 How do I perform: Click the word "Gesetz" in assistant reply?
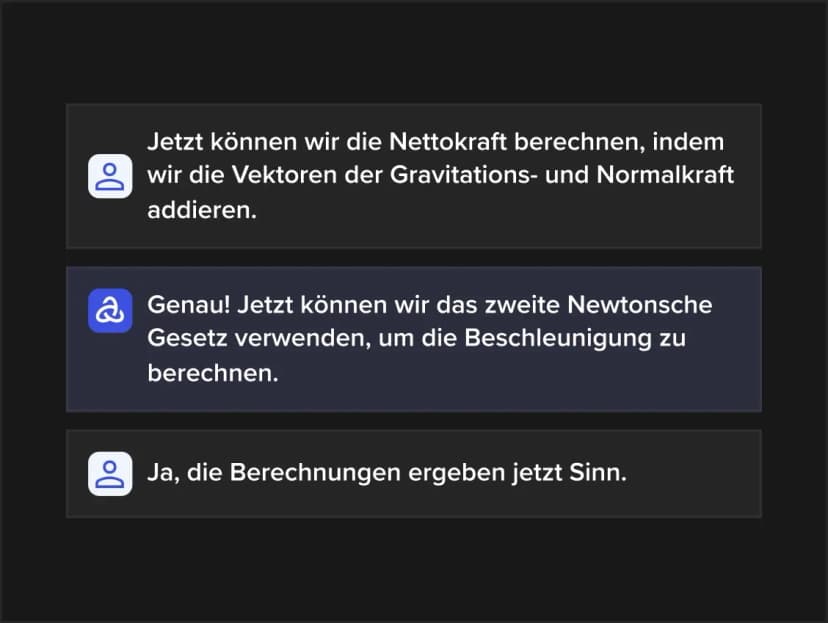tap(187, 338)
